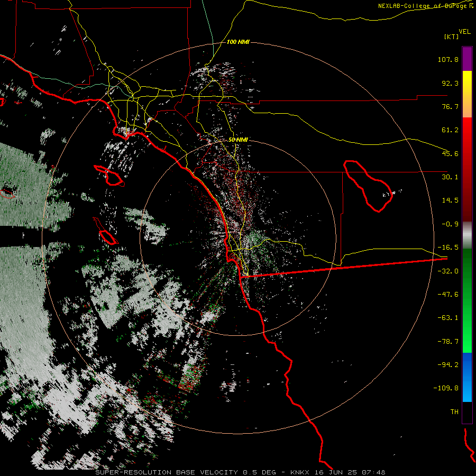Viewport: 476px width, 476px height.
Task: Click the 61.2 velocity scale value
Action: point(450,130)
